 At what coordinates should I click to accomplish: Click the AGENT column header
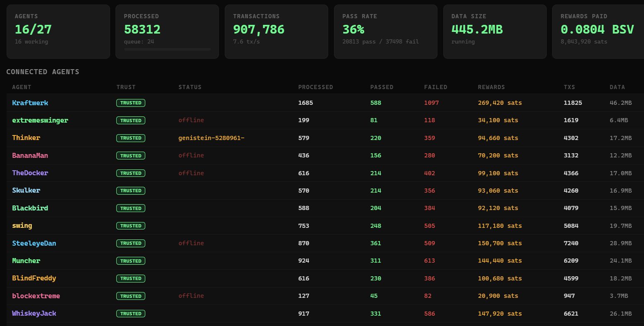(22, 87)
